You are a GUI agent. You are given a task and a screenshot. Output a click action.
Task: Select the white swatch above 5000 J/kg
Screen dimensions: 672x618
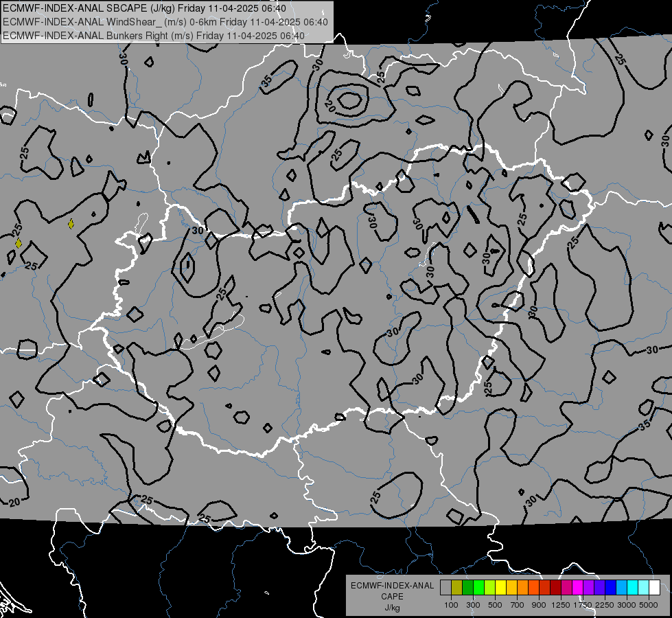pos(654,588)
